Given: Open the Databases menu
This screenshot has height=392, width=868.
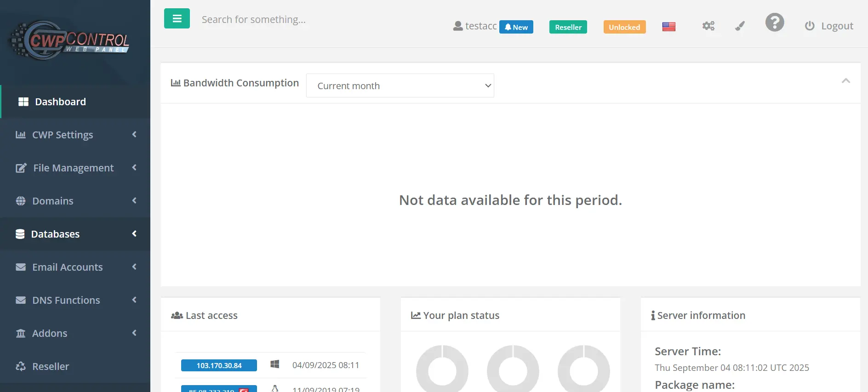Looking at the screenshot, I should coord(75,234).
